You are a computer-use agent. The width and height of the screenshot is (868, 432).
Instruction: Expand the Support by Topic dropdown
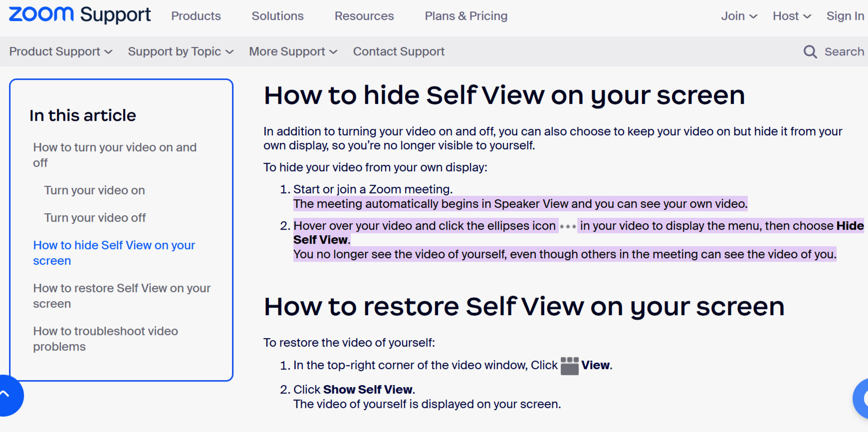[x=181, y=51]
